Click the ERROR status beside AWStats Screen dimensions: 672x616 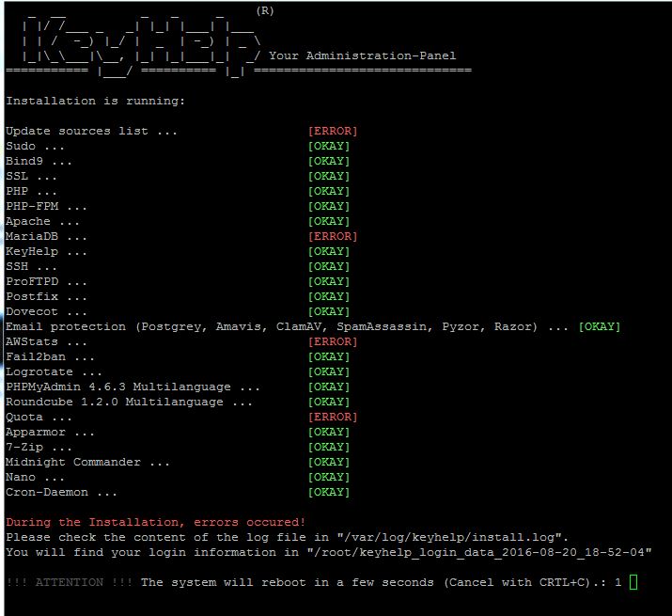click(x=333, y=341)
